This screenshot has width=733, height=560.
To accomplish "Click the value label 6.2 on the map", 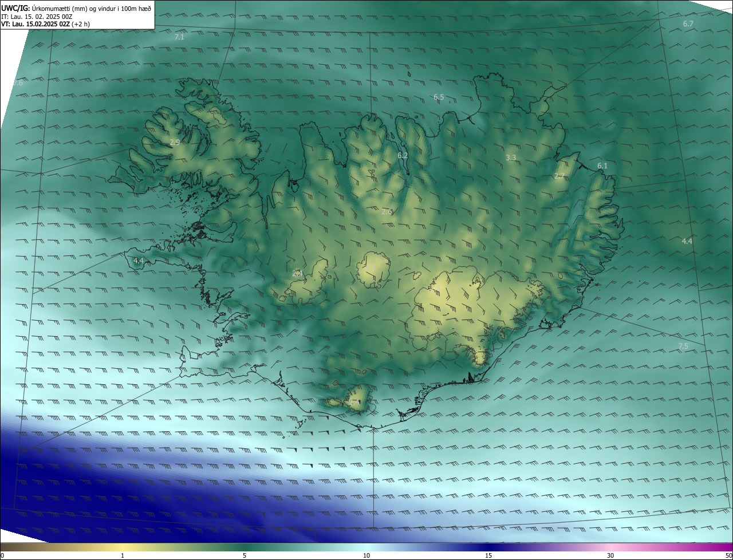I will point(403,155).
